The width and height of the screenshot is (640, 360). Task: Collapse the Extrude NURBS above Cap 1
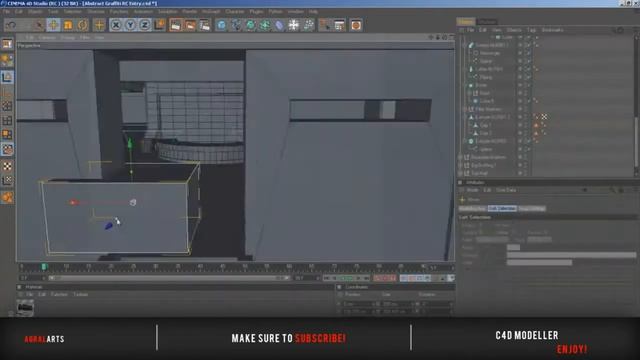pos(465,117)
